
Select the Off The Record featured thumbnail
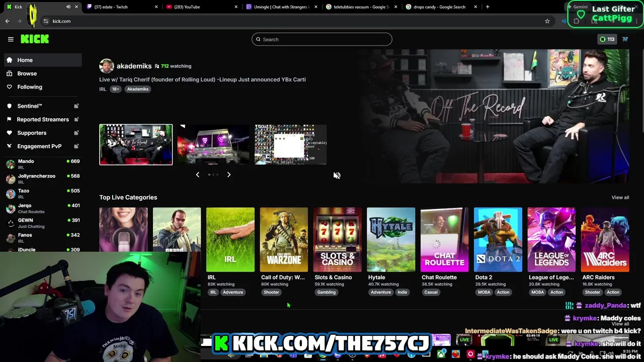click(x=136, y=145)
